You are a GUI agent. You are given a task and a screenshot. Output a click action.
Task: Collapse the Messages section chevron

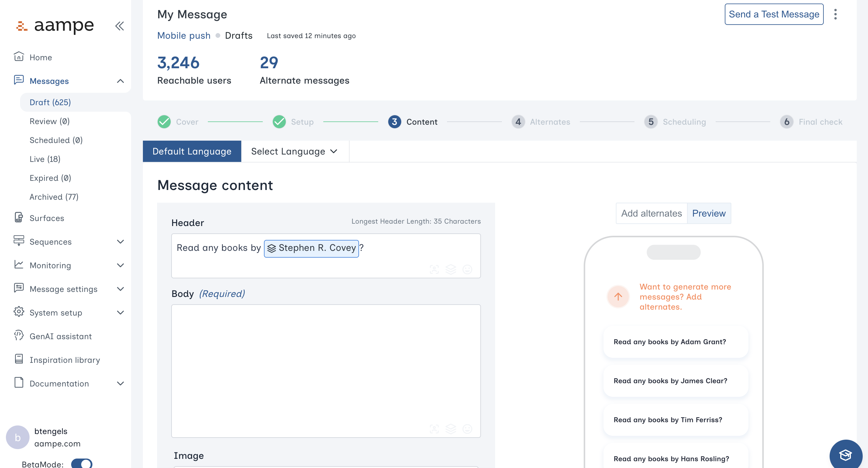tap(120, 81)
